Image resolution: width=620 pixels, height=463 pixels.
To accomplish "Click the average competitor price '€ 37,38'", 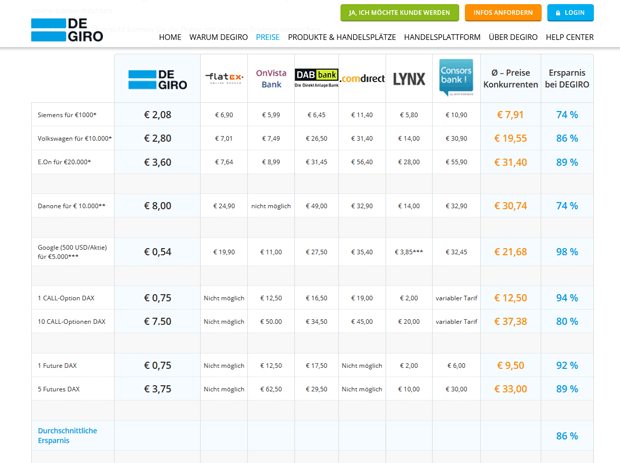I will click(510, 321).
